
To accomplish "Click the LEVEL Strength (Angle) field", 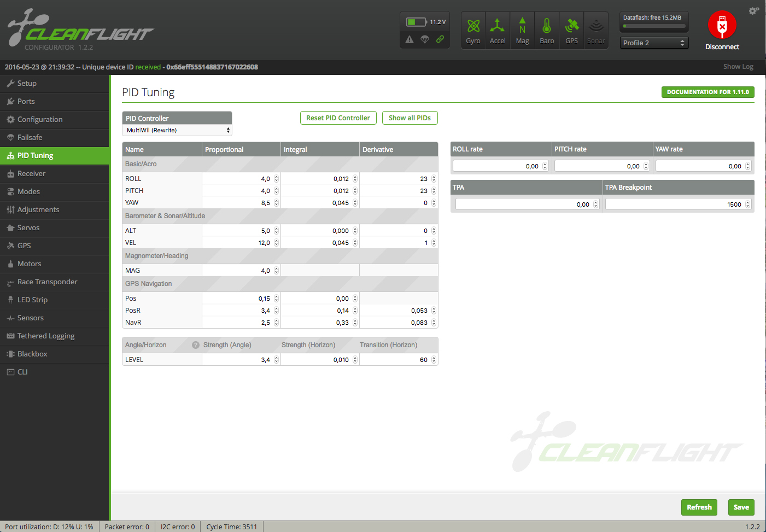I will coord(241,360).
